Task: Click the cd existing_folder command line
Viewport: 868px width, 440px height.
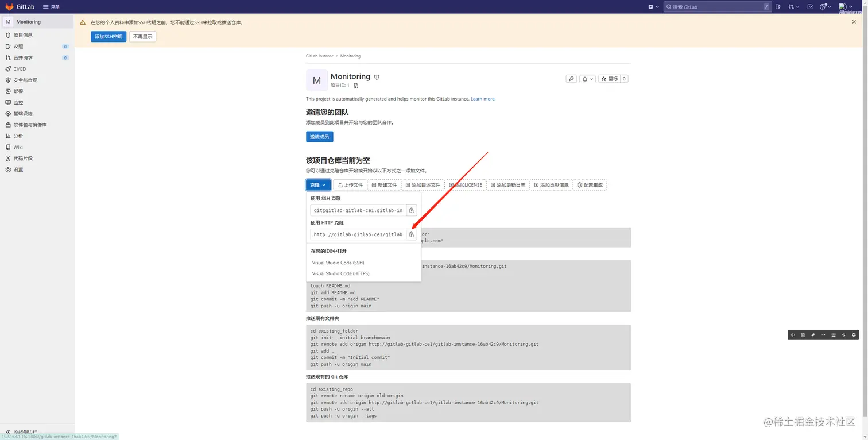Action: pyautogui.click(x=334, y=331)
